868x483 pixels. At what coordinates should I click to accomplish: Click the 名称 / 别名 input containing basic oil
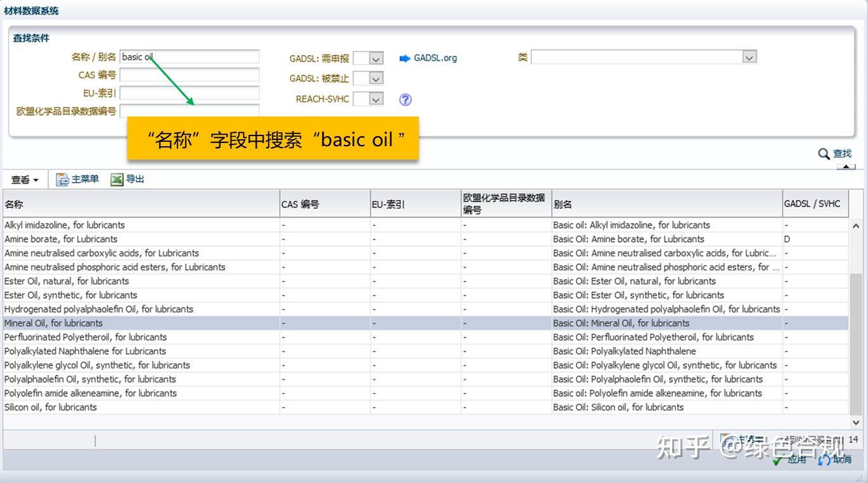point(189,56)
